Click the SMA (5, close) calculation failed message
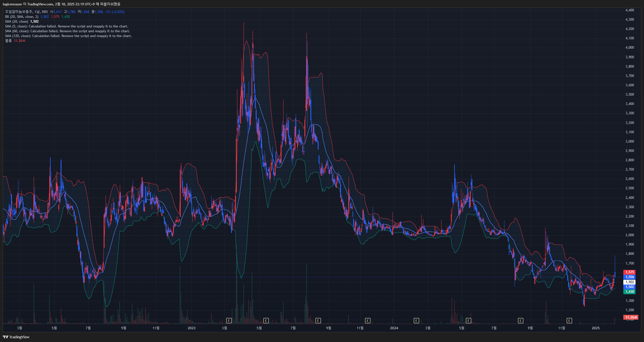The image size is (644, 342). [x=67, y=26]
